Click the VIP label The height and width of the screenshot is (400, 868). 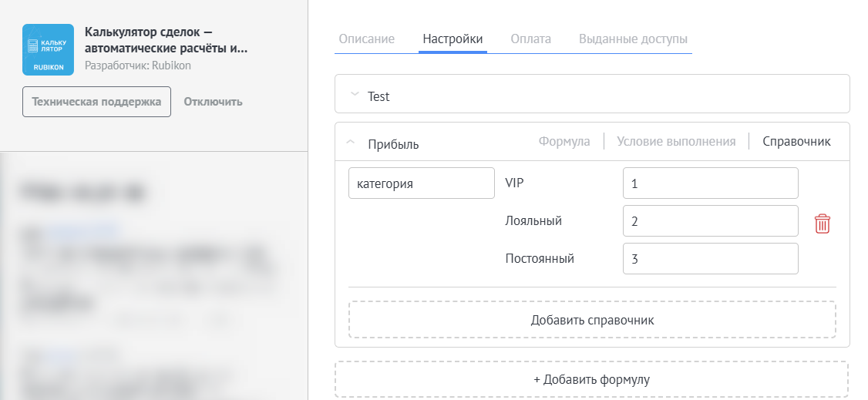coord(514,183)
